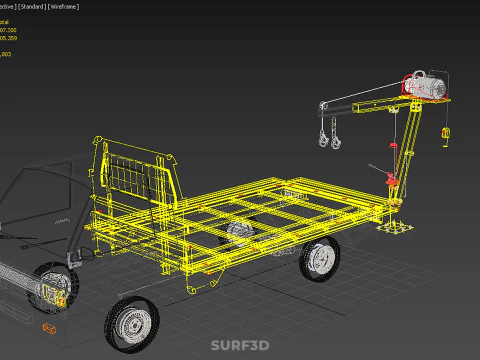The image size is (480, 360).
Task: Select the hanging crane hooks
Action: pyautogui.click(x=329, y=133)
